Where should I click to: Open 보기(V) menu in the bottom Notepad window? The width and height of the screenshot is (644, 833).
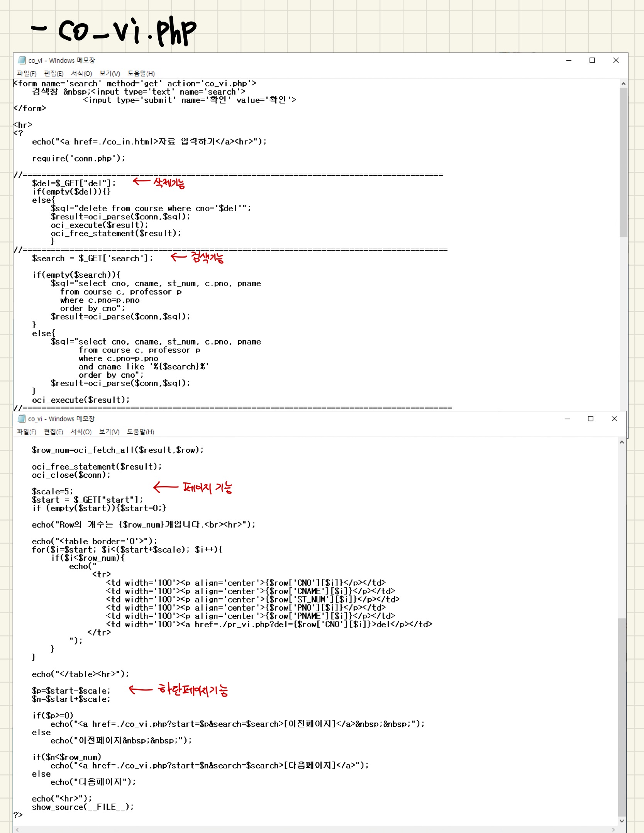click(109, 432)
